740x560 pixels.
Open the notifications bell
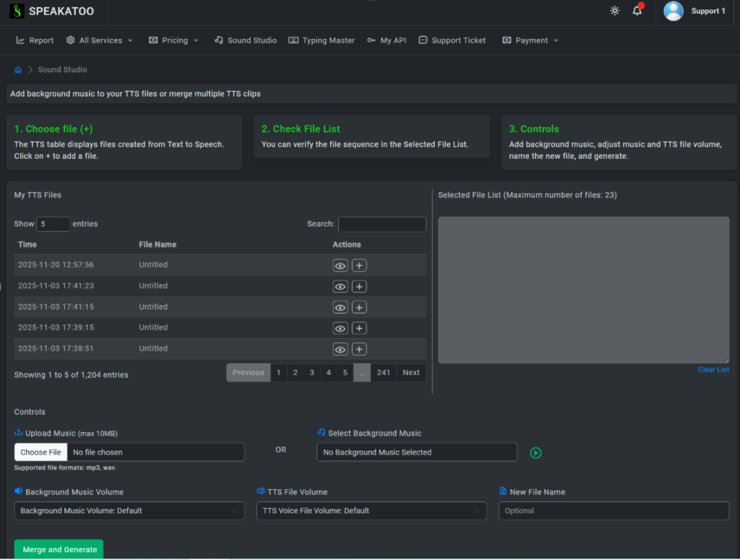(x=637, y=11)
